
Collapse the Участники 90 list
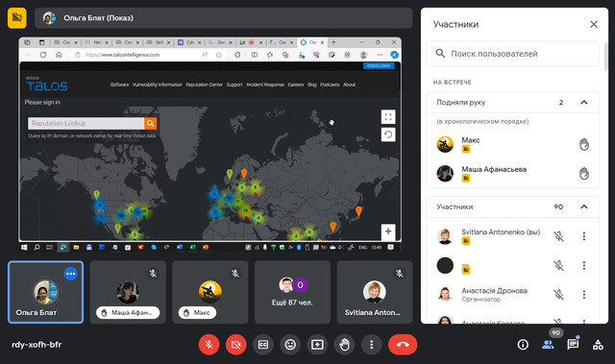coord(584,206)
